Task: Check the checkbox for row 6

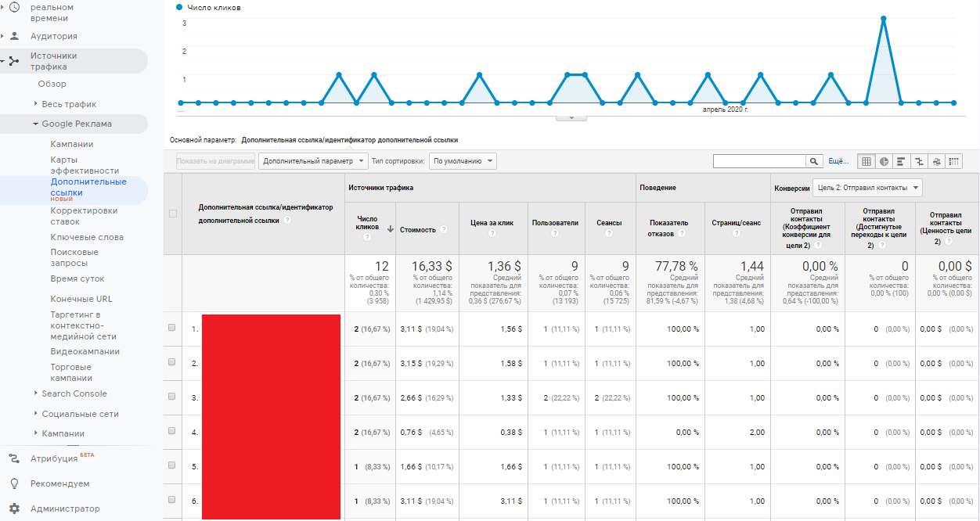Action: click(x=172, y=501)
